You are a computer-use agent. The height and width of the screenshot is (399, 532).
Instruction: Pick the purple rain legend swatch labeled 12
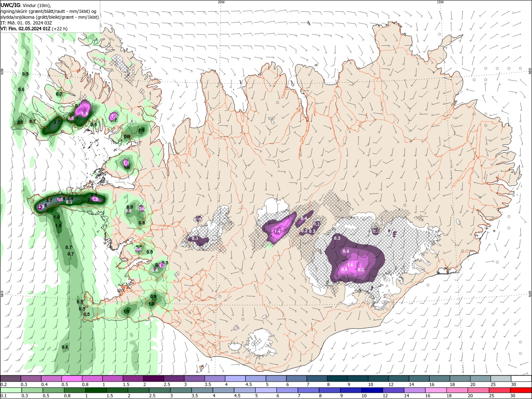click(393, 390)
